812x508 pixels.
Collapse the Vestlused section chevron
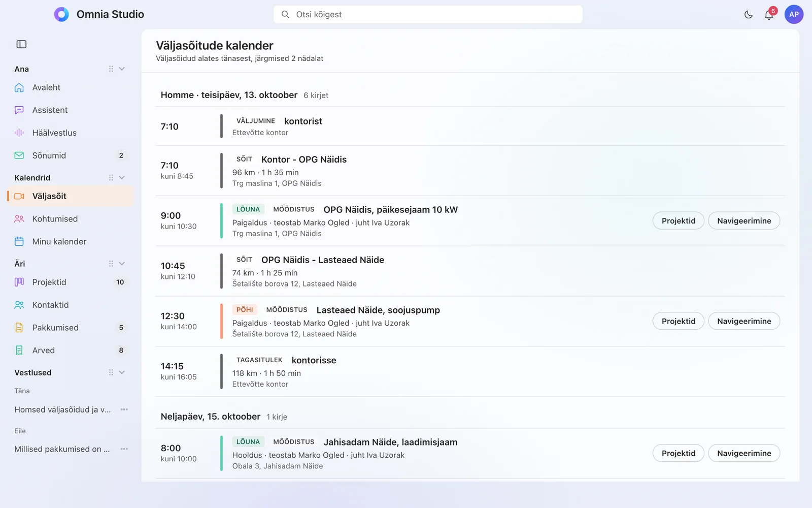point(122,372)
